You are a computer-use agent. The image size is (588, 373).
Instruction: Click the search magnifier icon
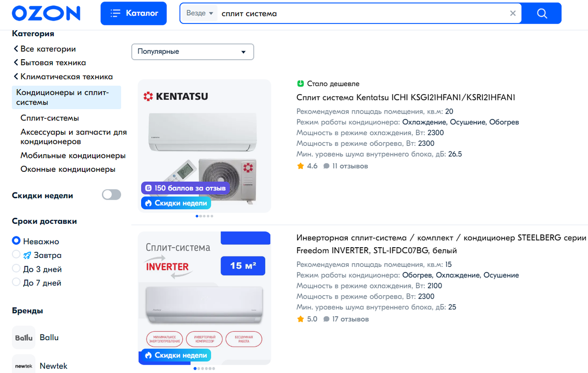[541, 13]
